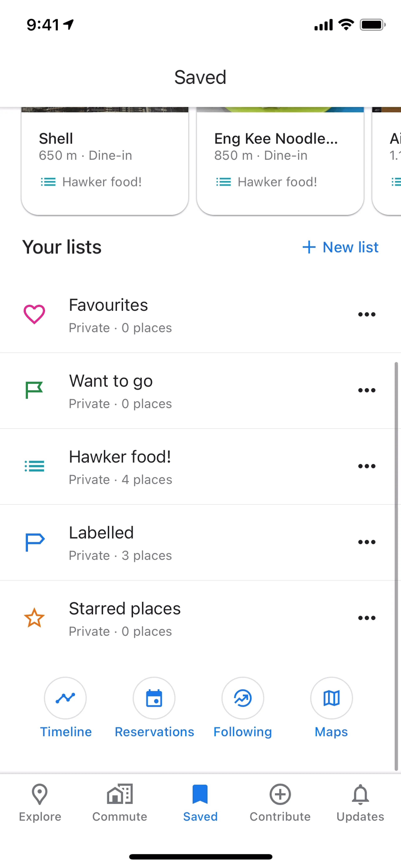Expand options menu for Starred places
401x868 pixels.
coord(367,618)
